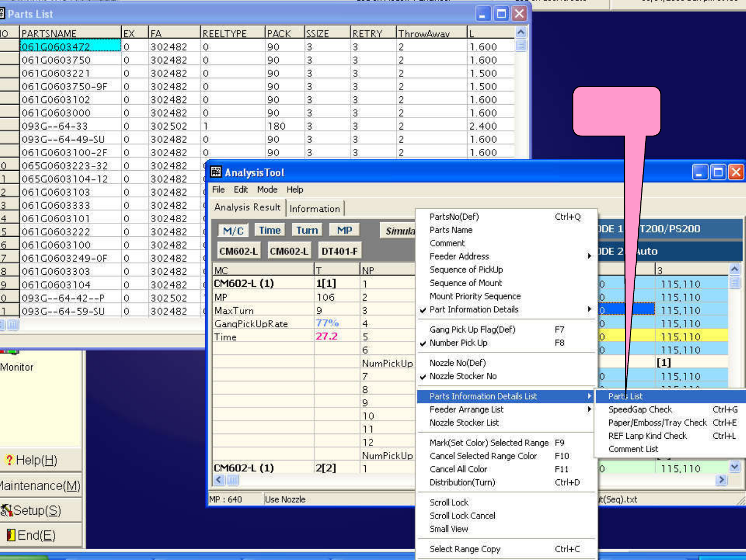Viewport: 746px width, 560px height.
Task: Toggle Number Pick Up menu option
Action: coord(458,343)
